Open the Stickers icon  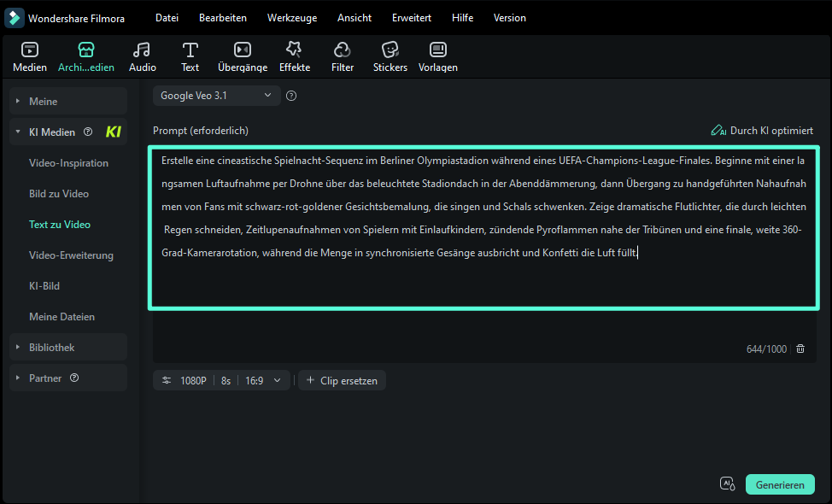pos(390,50)
